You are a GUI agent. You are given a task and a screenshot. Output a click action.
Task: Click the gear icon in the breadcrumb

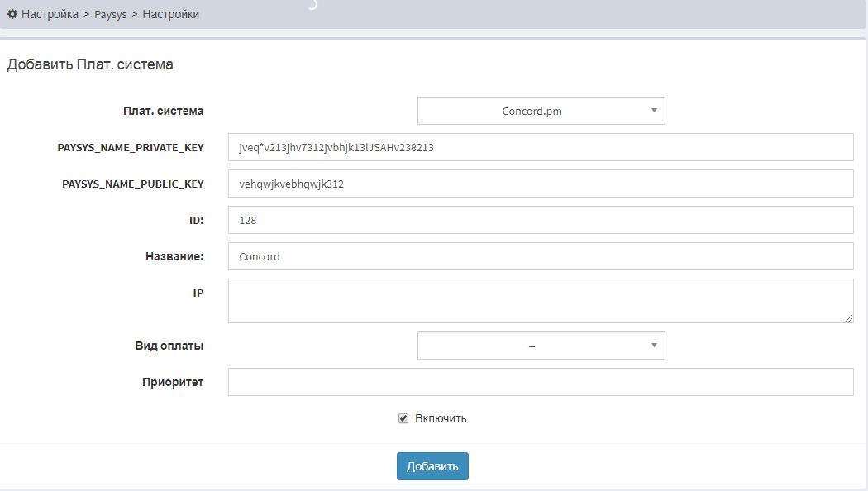coord(12,14)
